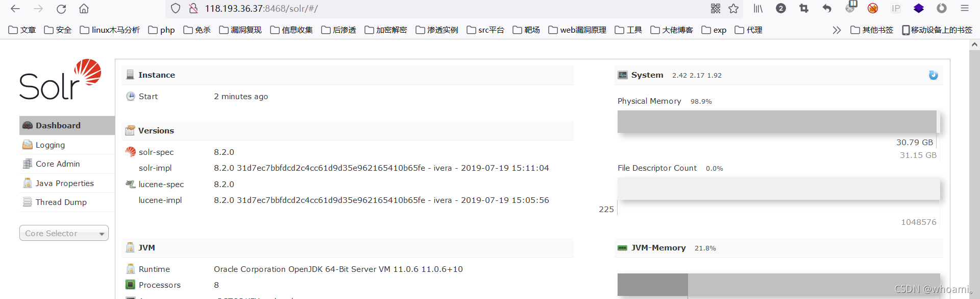
Task: Show more bookmarks with the chevron overflow
Action: pyautogui.click(x=837, y=30)
